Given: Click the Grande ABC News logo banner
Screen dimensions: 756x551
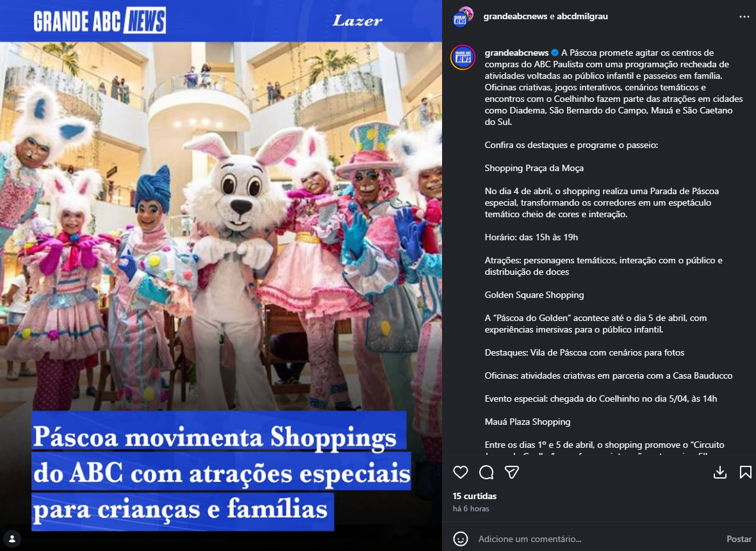Looking at the screenshot, I should point(100,21).
